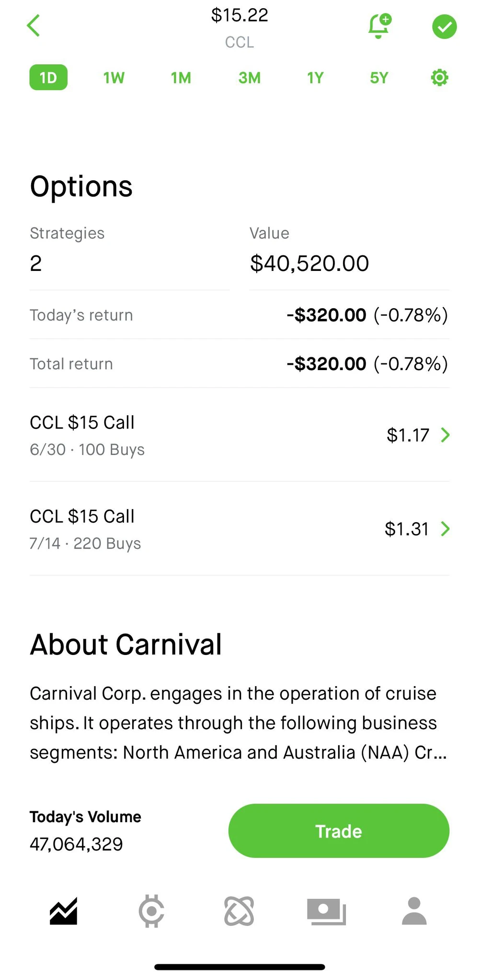Select the 3M time range
Viewport: 479px width, 980px height.
(x=250, y=78)
